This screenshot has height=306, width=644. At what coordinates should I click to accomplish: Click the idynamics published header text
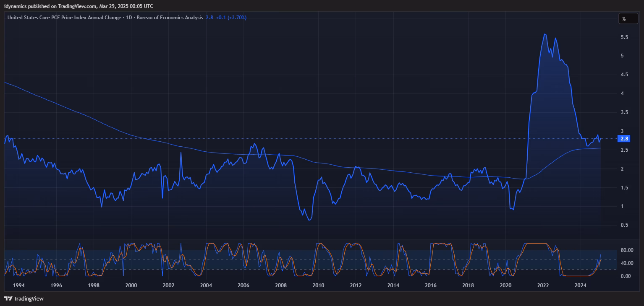click(79, 6)
